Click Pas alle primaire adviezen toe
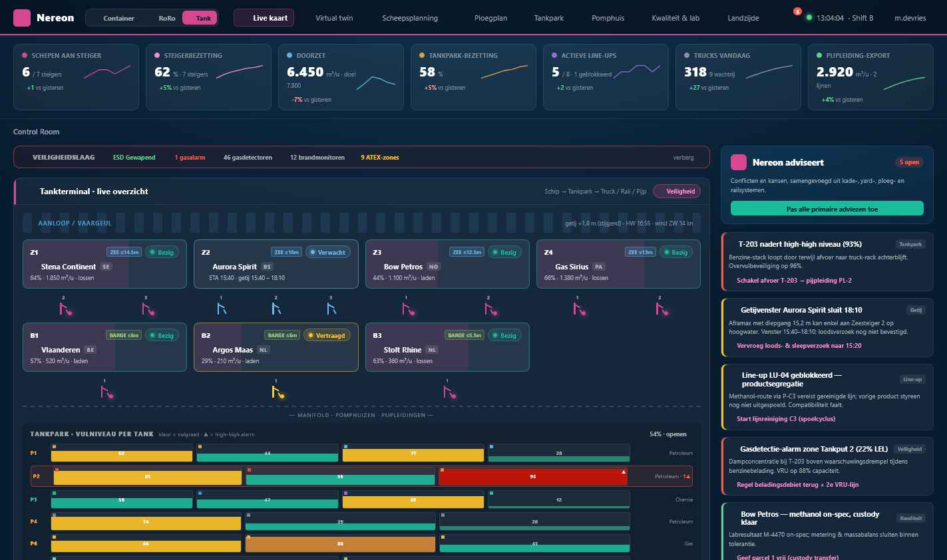Image resolution: width=947 pixels, height=560 pixels. pyautogui.click(x=827, y=209)
